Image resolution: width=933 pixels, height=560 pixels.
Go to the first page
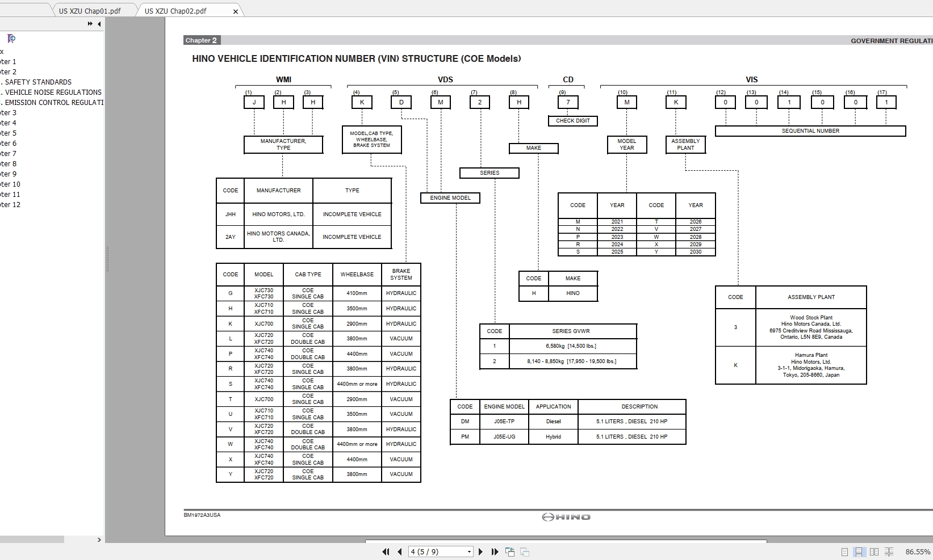click(x=386, y=551)
